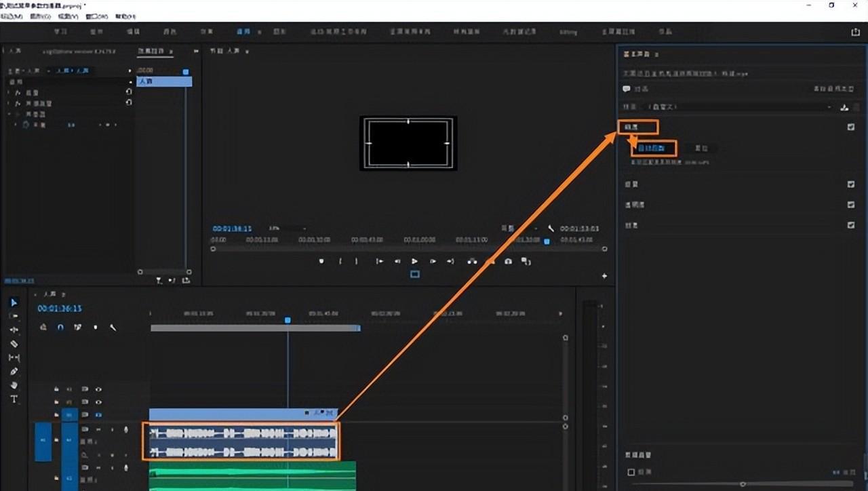
Task: Open the 帮助(H) menu
Action: pos(125,16)
